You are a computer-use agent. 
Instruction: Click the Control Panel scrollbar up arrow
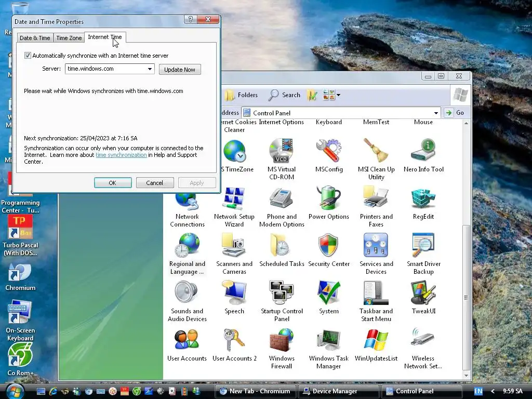click(466, 123)
